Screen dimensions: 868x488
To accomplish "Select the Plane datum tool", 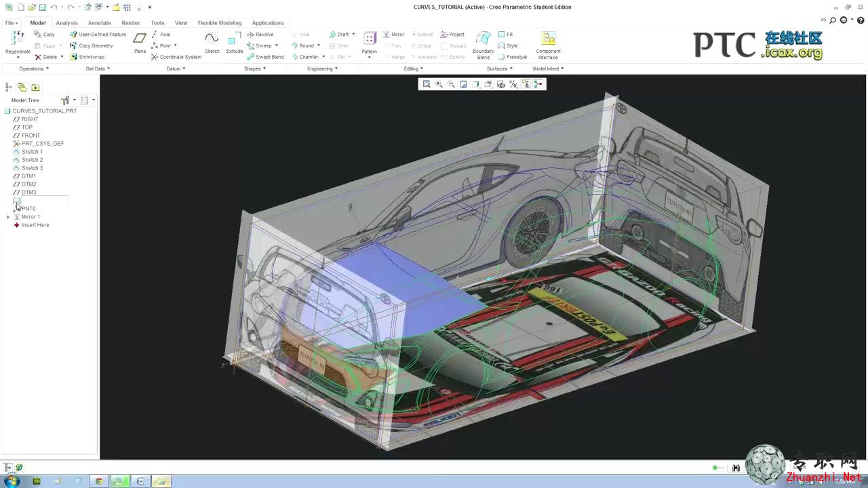I will 140,43.
